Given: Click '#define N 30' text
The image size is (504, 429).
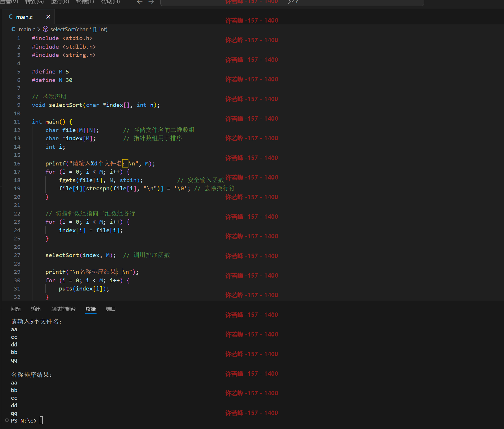Looking at the screenshot, I should click(x=52, y=80).
